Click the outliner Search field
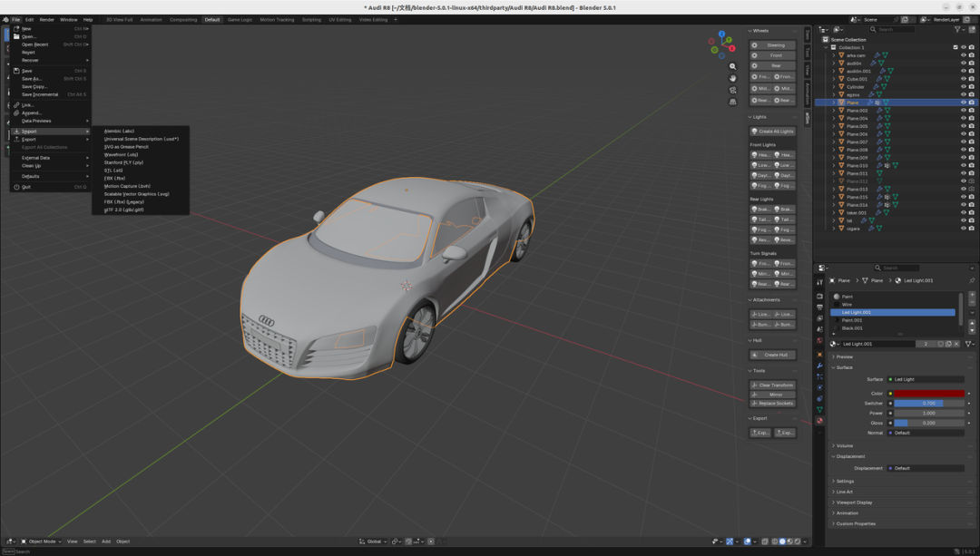The width and height of the screenshot is (980, 556). [892, 29]
